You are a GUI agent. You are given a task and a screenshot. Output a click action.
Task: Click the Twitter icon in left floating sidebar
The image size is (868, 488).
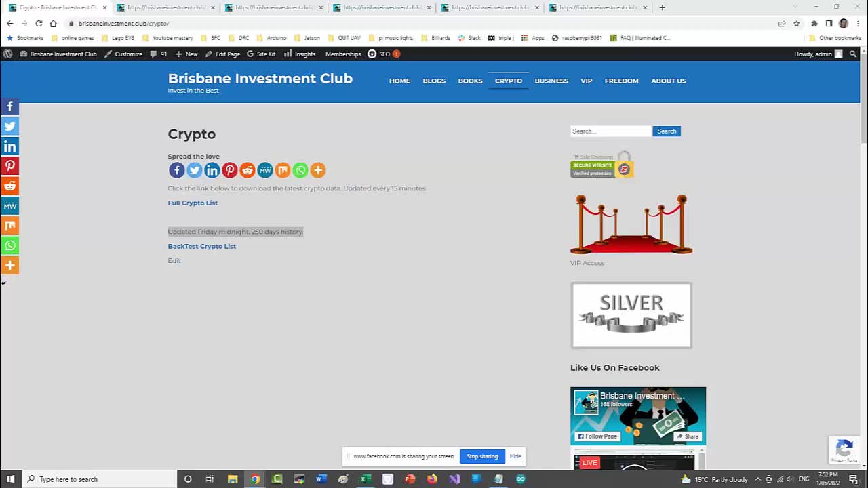coord(9,126)
